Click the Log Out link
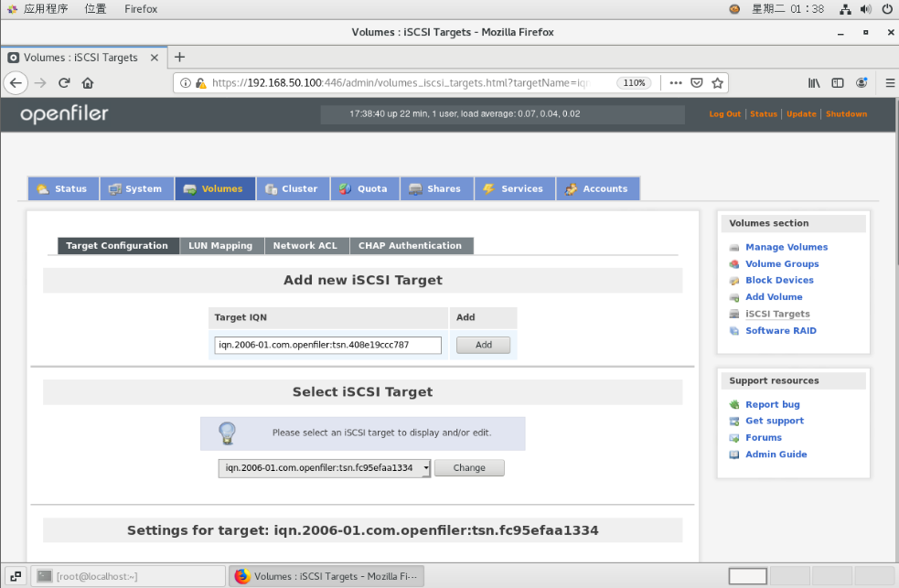The width and height of the screenshot is (899, 588). point(724,114)
